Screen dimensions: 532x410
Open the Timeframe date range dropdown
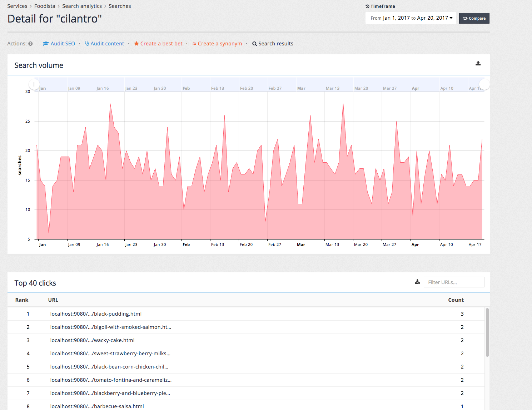point(411,18)
